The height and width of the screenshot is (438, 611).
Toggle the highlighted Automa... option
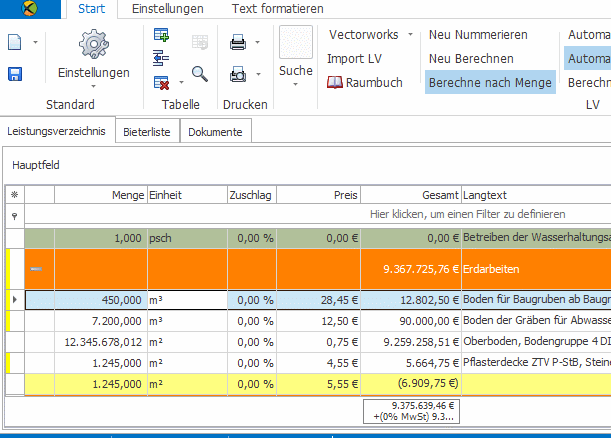click(588, 59)
